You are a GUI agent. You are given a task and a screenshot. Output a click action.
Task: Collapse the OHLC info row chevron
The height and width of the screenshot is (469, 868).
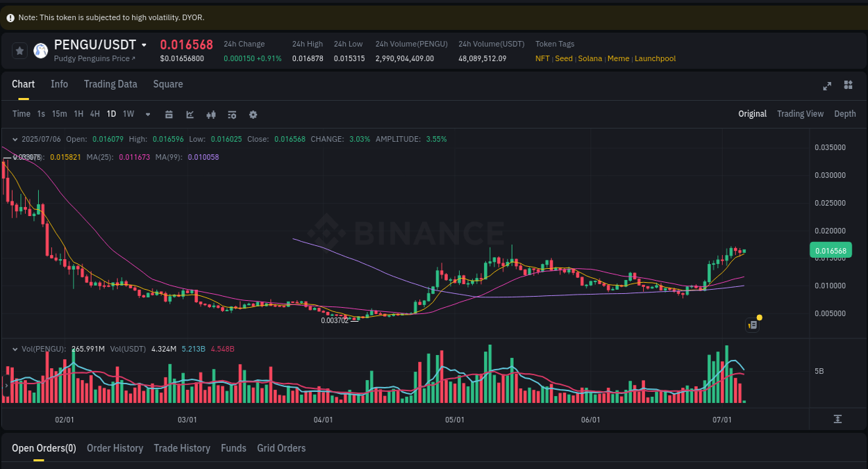click(x=15, y=139)
